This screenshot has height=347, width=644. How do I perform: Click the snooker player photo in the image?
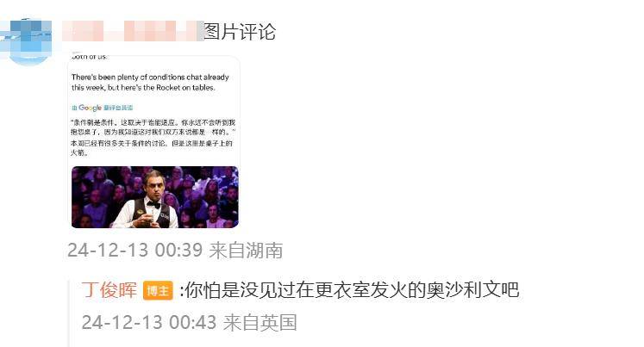pyautogui.click(x=155, y=197)
